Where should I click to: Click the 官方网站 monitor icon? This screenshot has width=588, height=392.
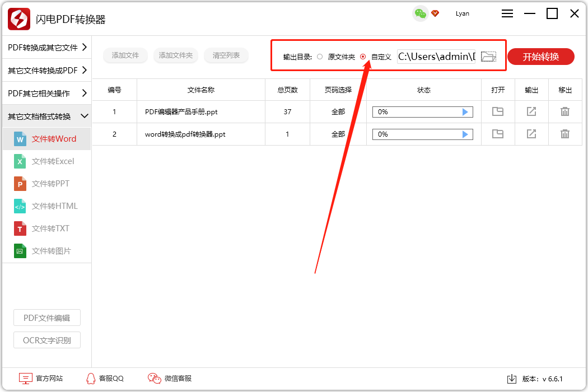pyautogui.click(x=26, y=379)
